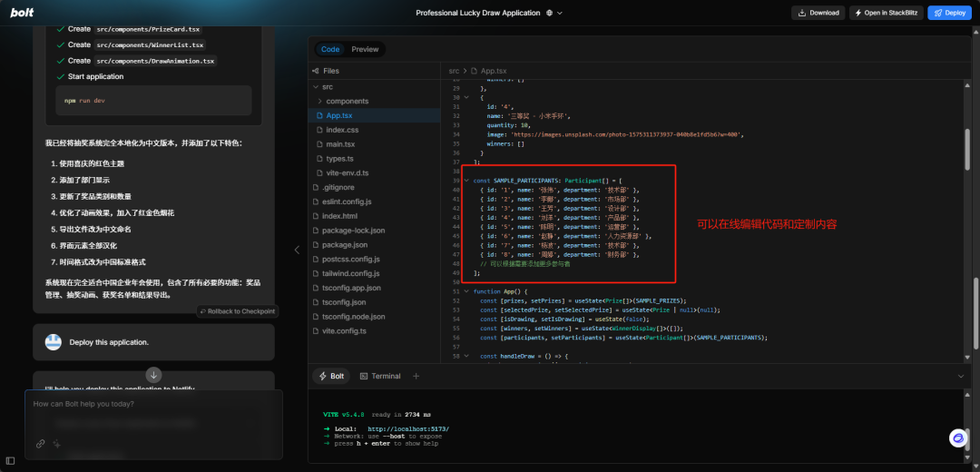Click the globe icon beside the project title

click(550, 13)
